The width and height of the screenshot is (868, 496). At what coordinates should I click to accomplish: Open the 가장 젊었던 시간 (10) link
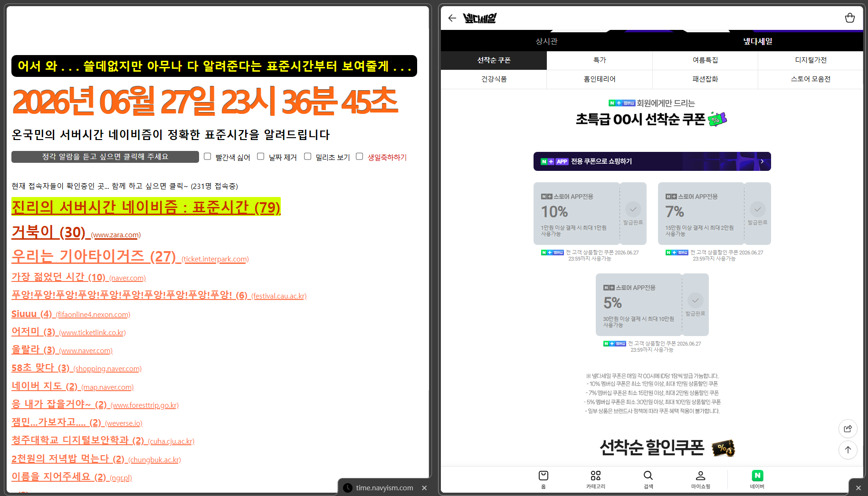click(x=78, y=277)
